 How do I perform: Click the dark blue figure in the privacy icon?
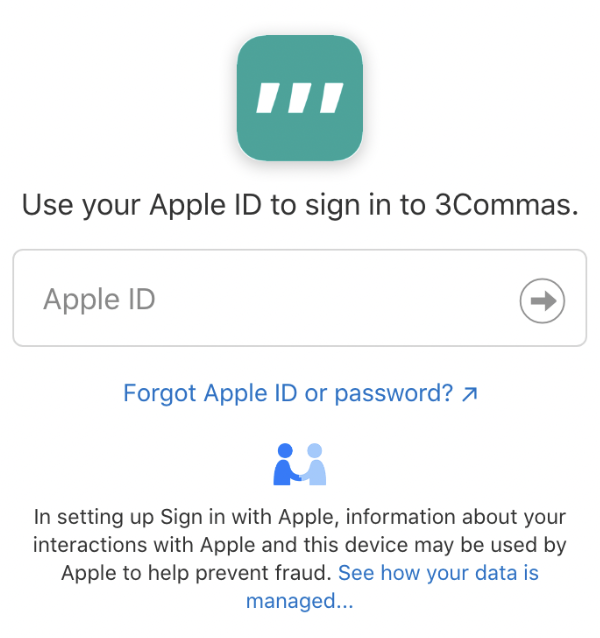coord(286,464)
